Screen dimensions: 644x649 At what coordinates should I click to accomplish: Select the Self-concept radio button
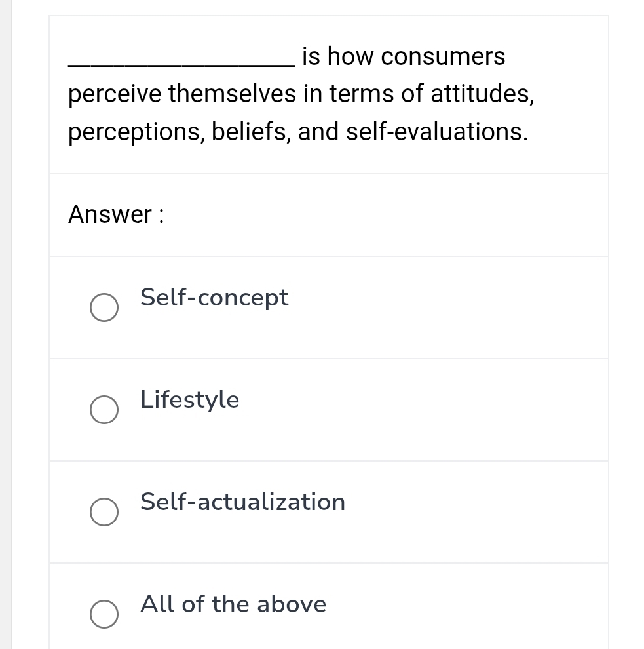104,307
